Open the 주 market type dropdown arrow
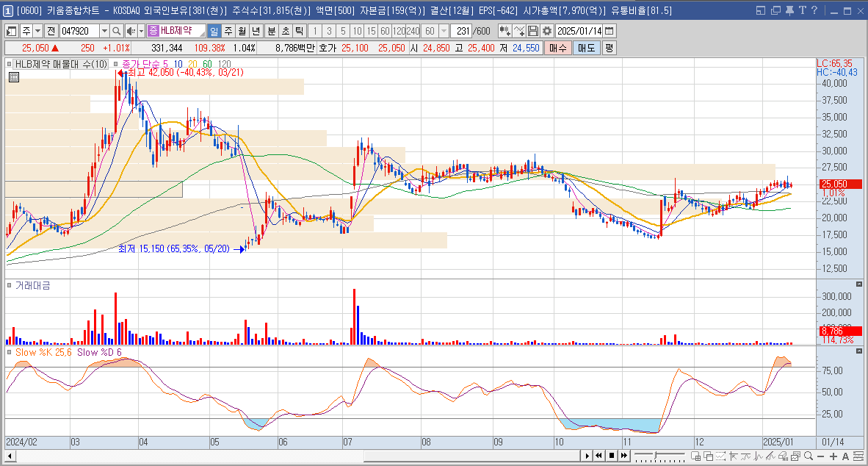Screen dimensions: 868x466 (x=37, y=31)
